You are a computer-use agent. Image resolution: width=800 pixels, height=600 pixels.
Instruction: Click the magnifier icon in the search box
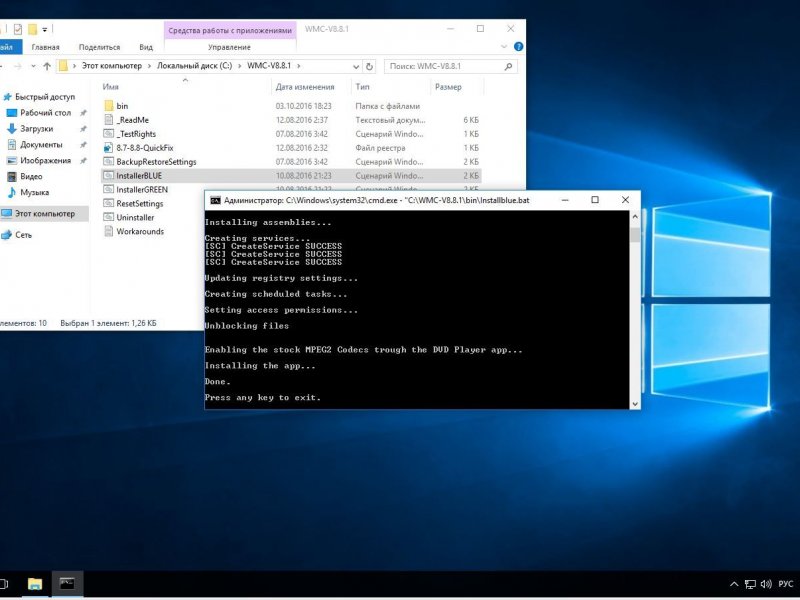click(x=508, y=66)
